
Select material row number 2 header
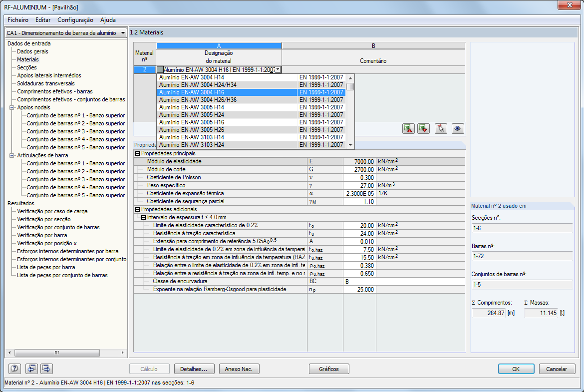(x=145, y=70)
